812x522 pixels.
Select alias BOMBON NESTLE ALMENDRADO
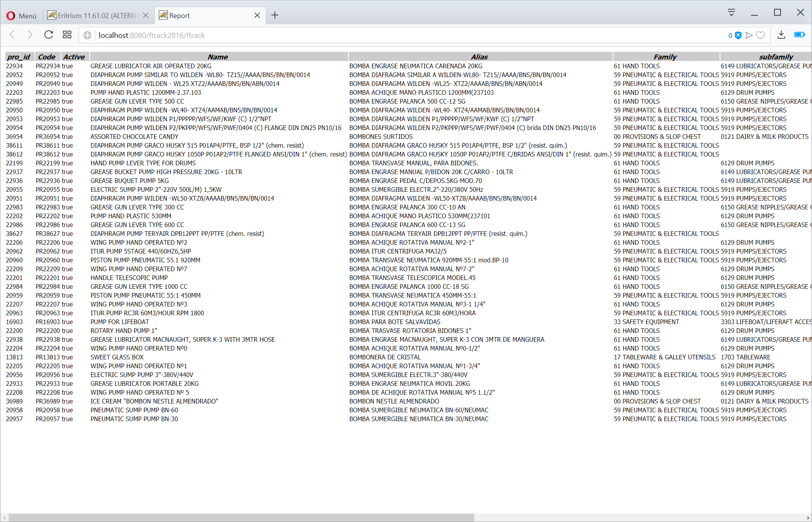[394, 402]
